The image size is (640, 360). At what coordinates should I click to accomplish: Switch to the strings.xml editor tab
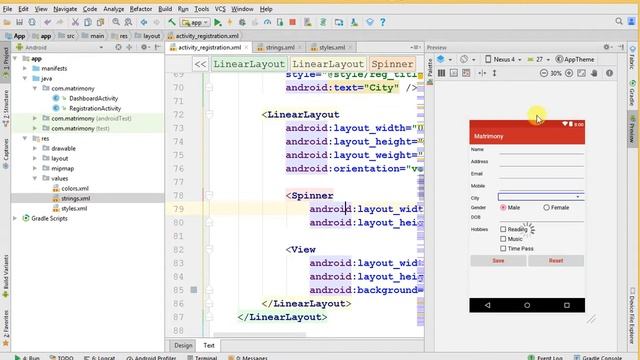[x=280, y=47]
